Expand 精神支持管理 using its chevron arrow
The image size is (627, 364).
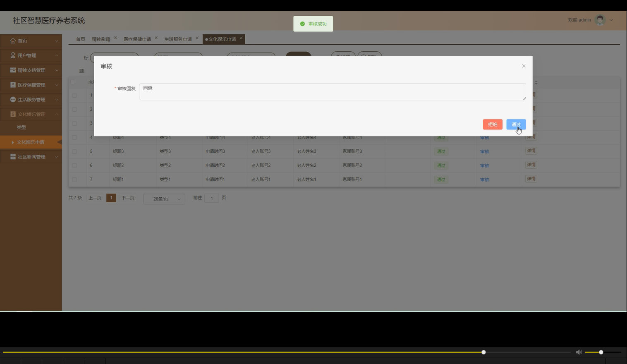click(57, 70)
